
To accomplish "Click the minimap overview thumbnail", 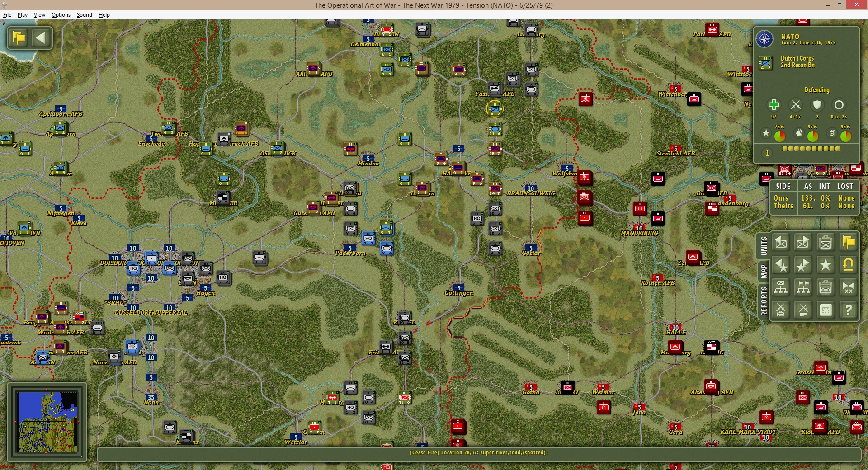I will (47, 422).
